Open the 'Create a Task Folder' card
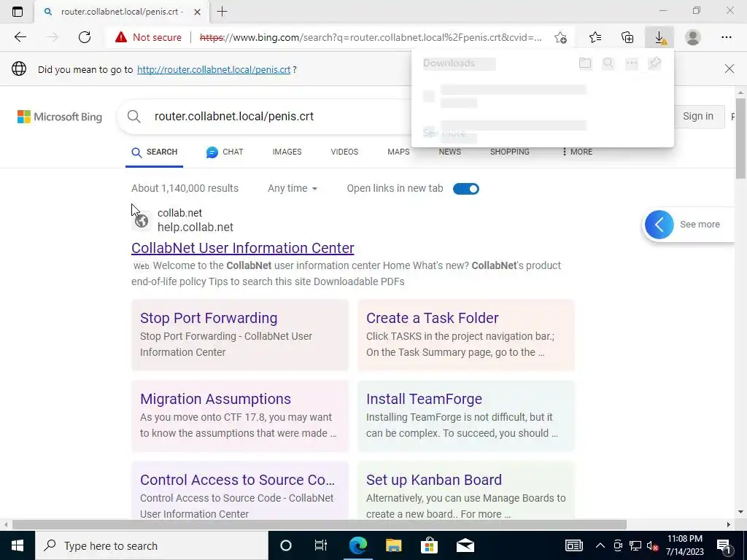The image size is (747, 560). click(x=466, y=335)
